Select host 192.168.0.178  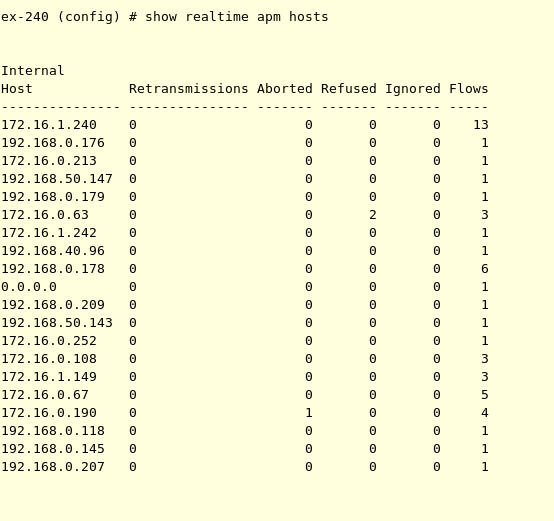click(53, 269)
